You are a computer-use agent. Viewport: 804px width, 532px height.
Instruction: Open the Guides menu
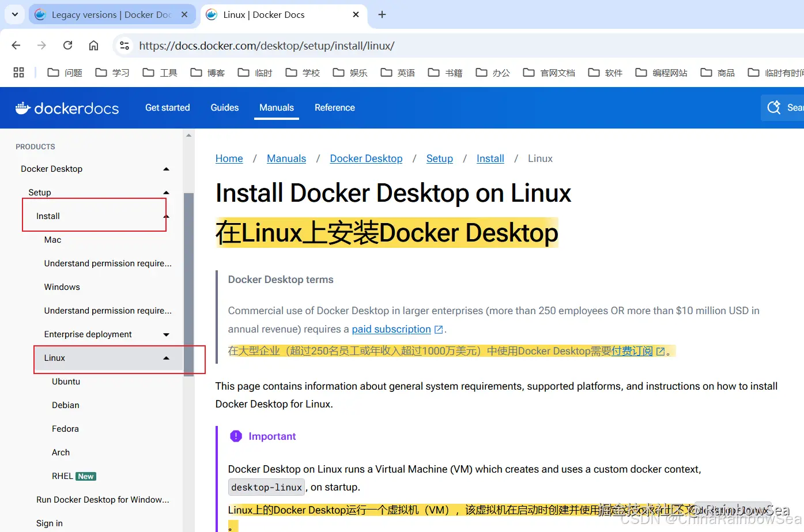[x=224, y=108]
